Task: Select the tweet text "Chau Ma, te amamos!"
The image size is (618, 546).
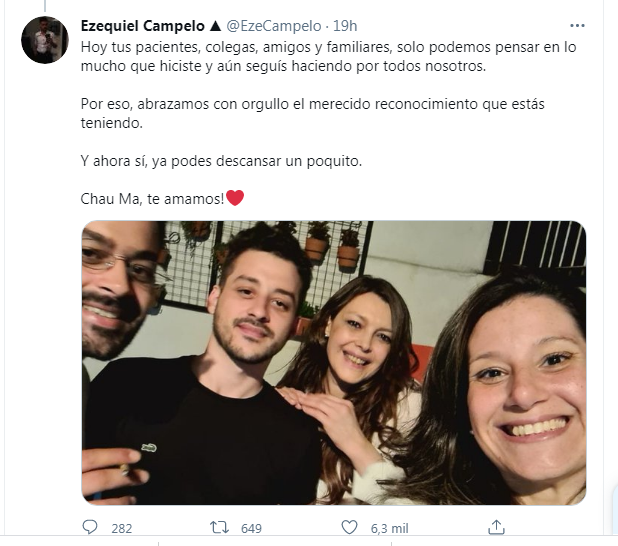Action: coord(152,199)
